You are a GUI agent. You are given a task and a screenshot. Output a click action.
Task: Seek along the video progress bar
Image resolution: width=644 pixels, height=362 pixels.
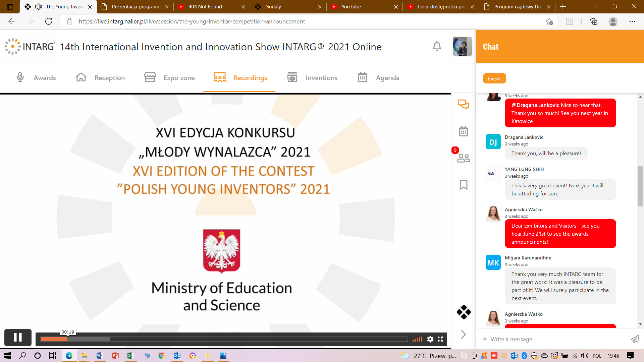point(224,339)
